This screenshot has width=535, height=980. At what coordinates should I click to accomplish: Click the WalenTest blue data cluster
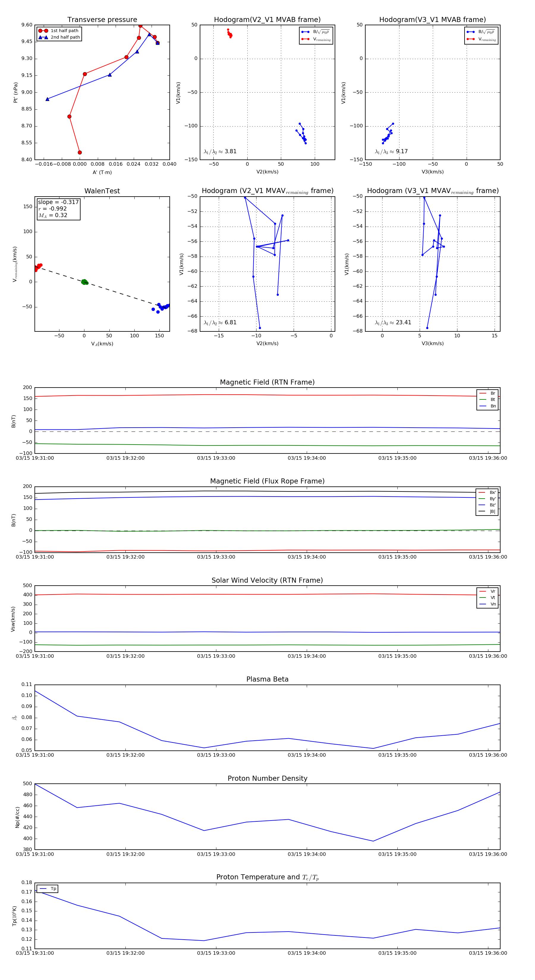(x=161, y=307)
